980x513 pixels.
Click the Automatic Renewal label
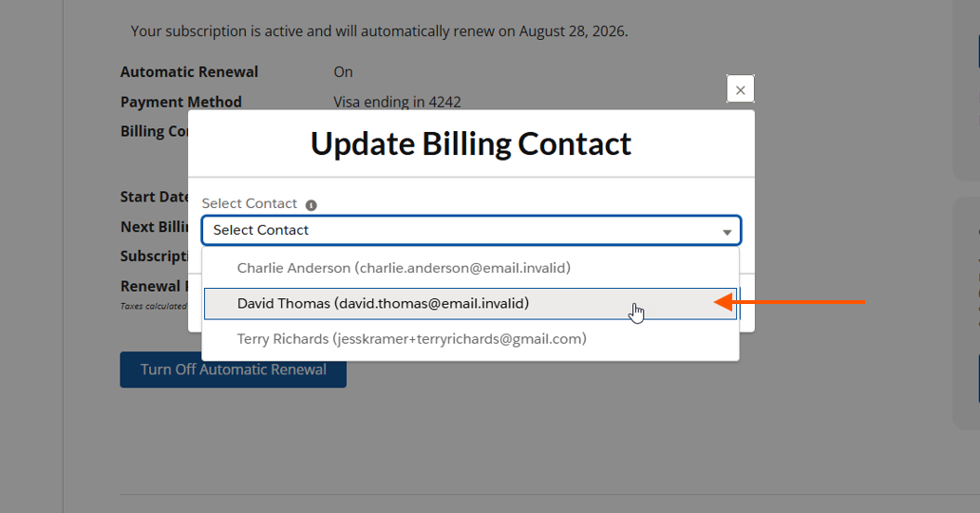click(x=189, y=72)
